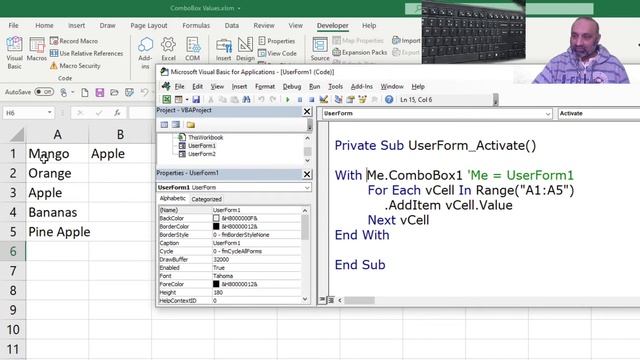Open COM Add-ins manager
Image resolution: width=640 pixels, height=360 pixels.
point(192,49)
